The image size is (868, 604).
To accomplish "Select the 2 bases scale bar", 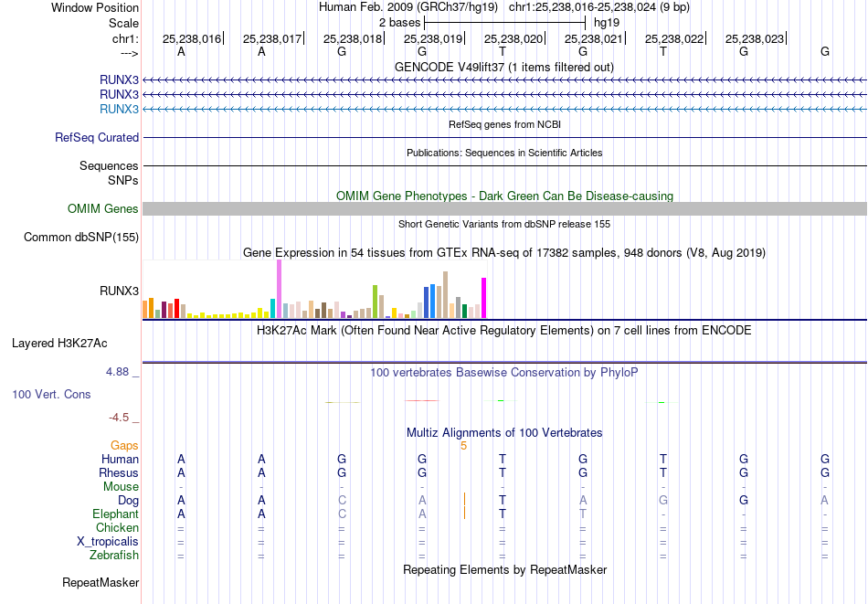I will pos(504,23).
